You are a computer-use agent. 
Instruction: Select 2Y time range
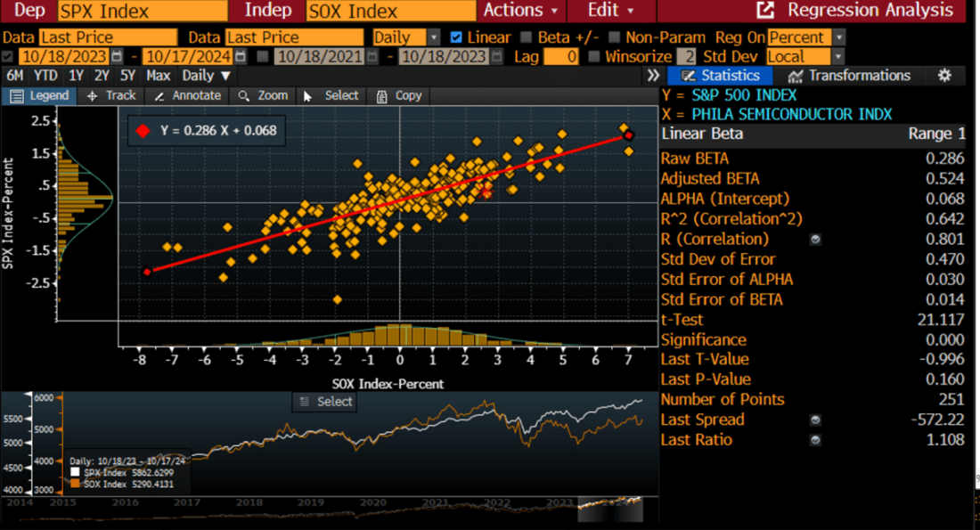[102, 76]
